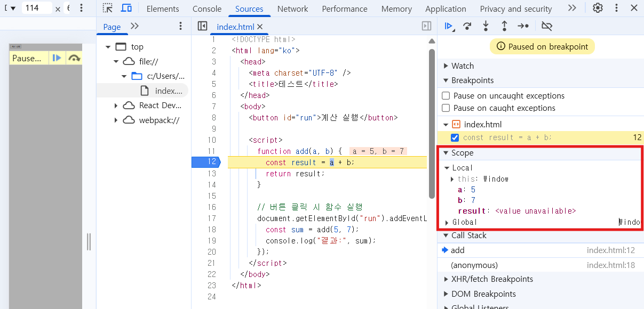The height and width of the screenshot is (309, 644).
Task: Close the index.html editor tab
Action: coord(260,27)
